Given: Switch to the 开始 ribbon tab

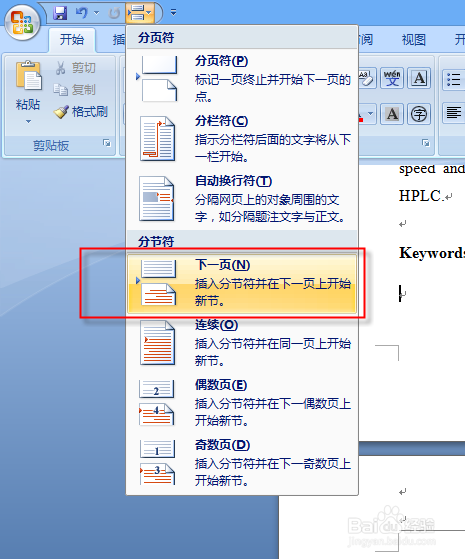Looking at the screenshot, I should tap(71, 39).
